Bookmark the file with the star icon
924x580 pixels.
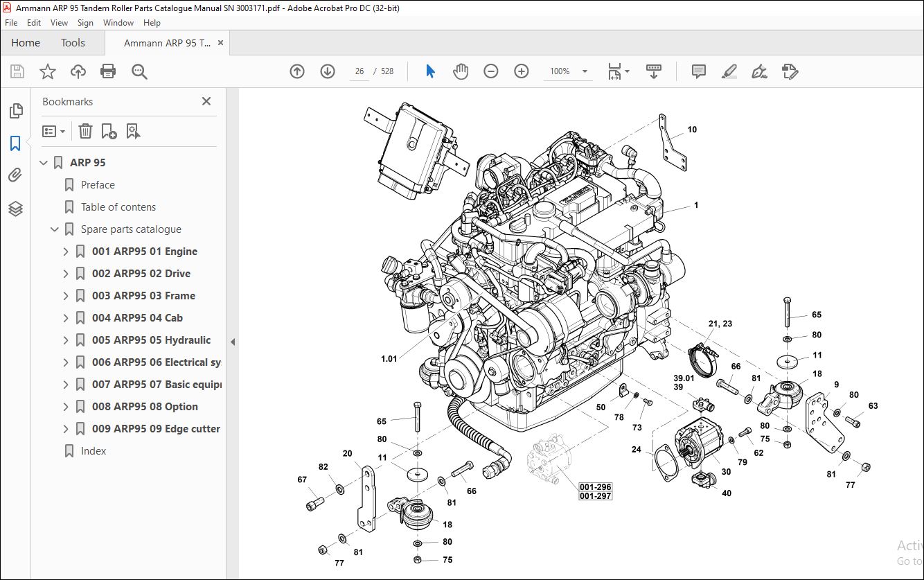point(48,71)
